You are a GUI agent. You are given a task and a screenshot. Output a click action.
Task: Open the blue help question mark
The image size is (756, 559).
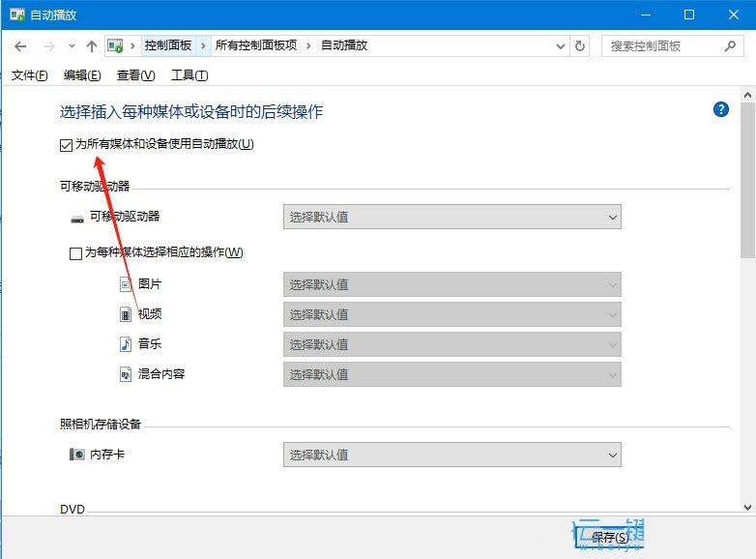(x=721, y=109)
